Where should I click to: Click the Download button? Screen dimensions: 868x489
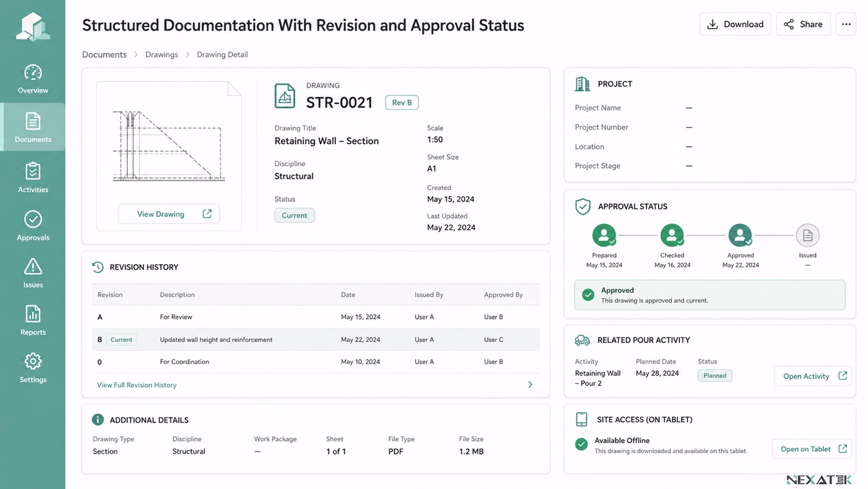pyautogui.click(x=735, y=24)
